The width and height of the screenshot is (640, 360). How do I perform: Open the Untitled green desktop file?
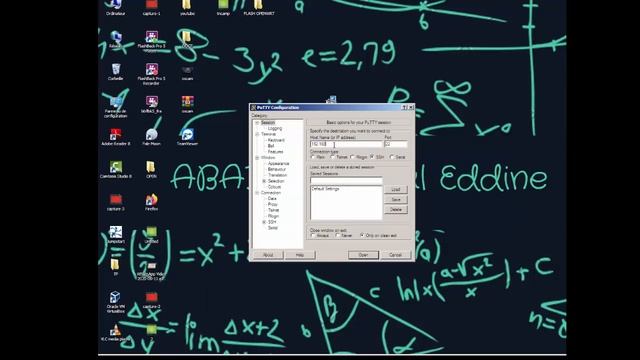click(x=151, y=235)
